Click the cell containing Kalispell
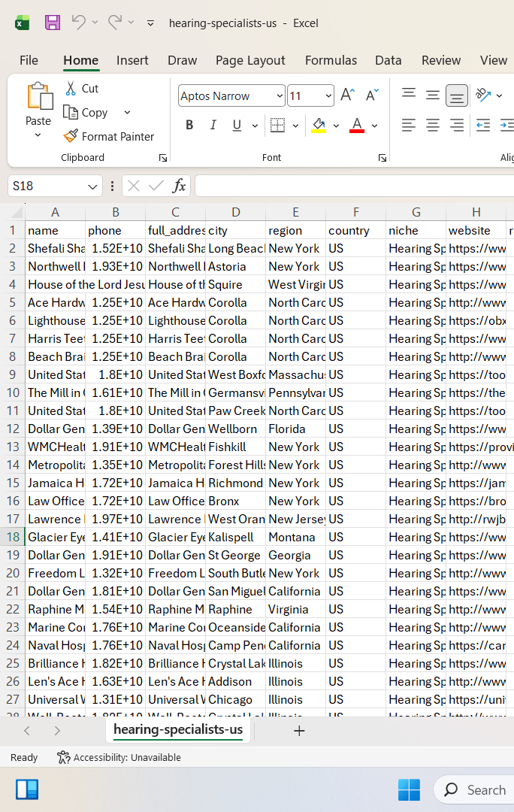This screenshot has height=812, width=514. (x=235, y=537)
